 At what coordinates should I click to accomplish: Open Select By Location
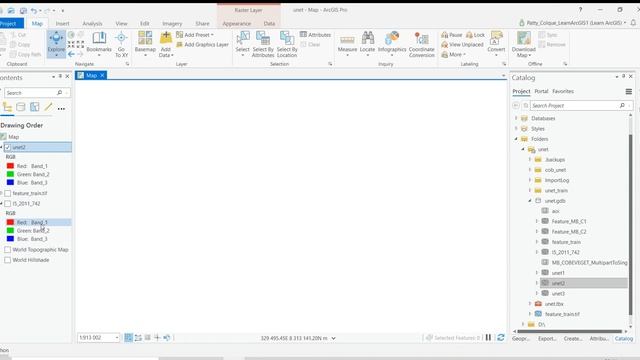tap(287, 44)
